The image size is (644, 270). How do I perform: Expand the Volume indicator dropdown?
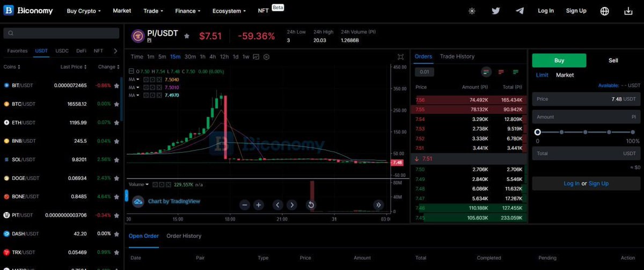pyautogui.click(x=148, y=184)
